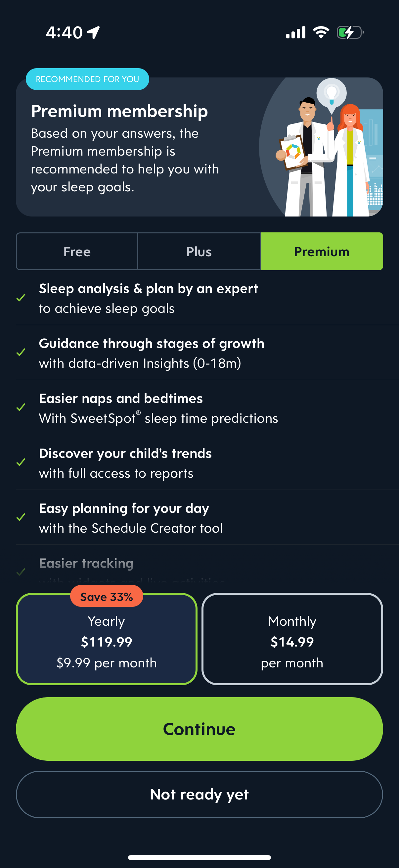Viewport: 399px width, 868px height.
Task: Tap the Wi-Fi status icon
Action: [321, 32]
